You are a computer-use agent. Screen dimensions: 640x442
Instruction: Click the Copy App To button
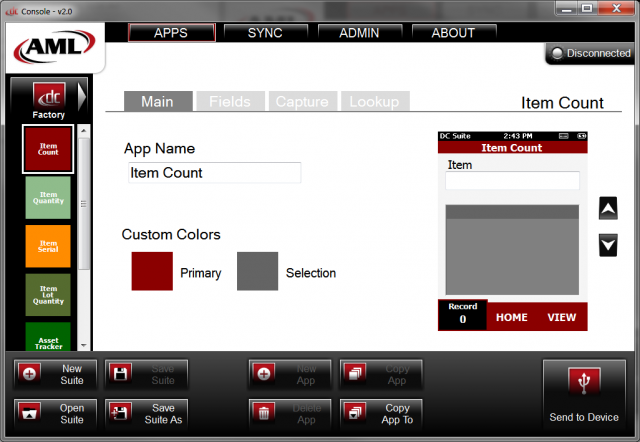[x=381, y=414]
